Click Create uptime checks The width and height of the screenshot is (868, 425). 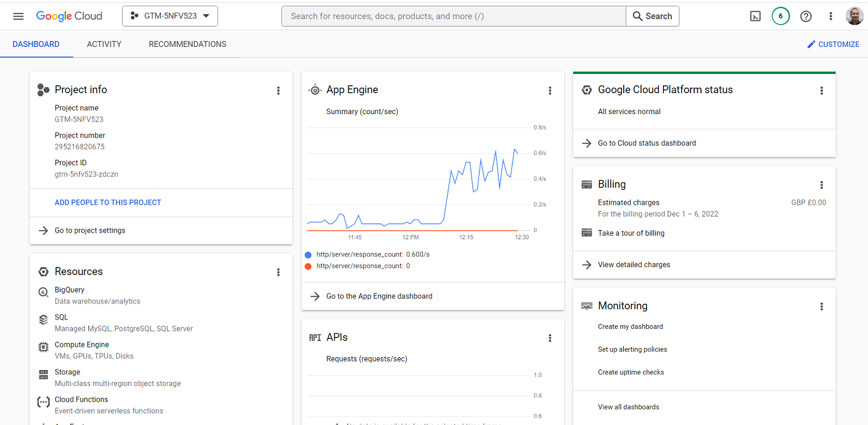tap(631, 372)
